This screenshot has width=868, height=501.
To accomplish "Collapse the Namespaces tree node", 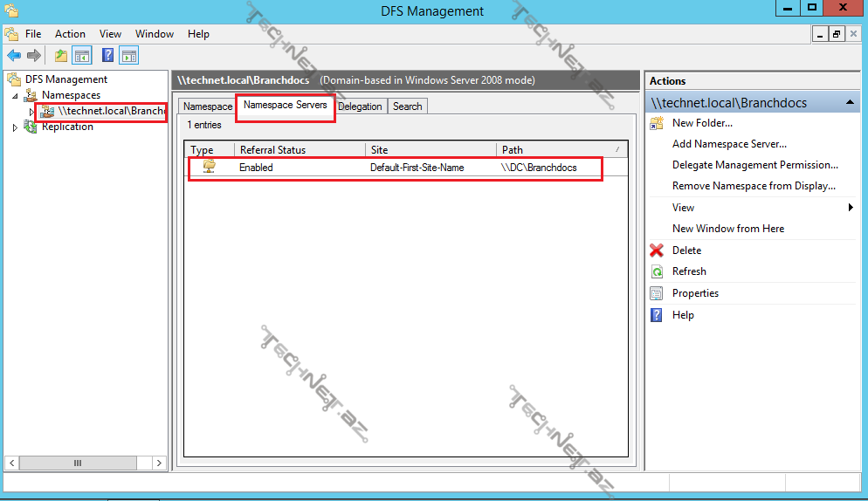I will point(15,96).
